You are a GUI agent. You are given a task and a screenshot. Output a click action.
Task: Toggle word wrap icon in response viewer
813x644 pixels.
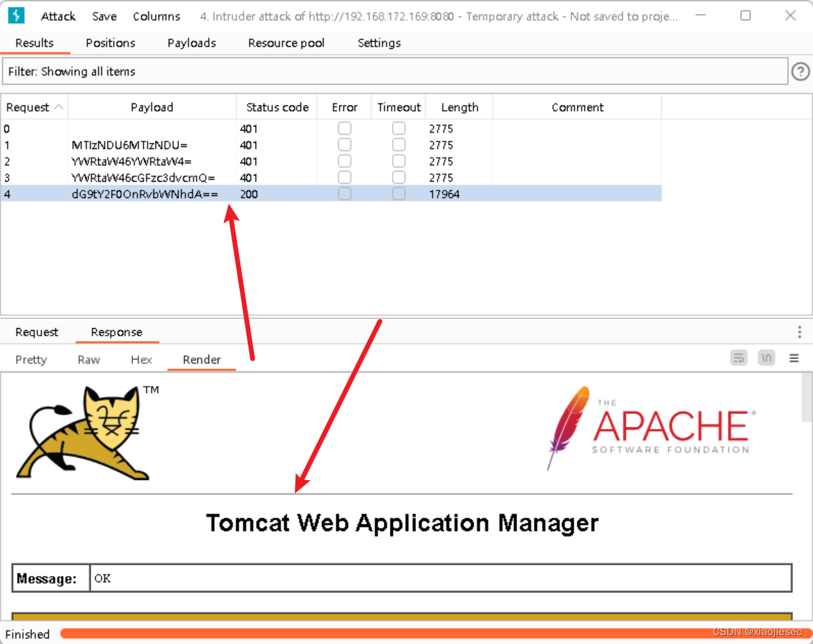point(739,357)
